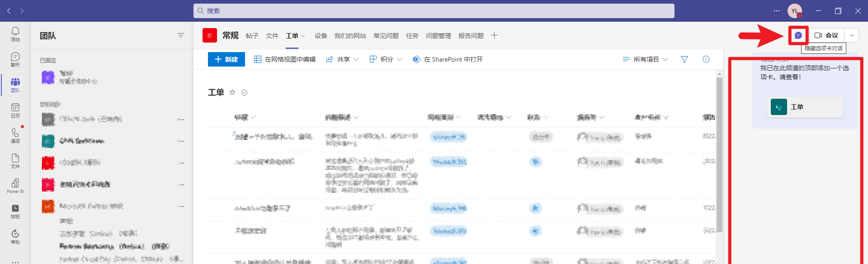Screen dimensions: 868x264
Task: Open Power BI from the sidebar
Action: pyautogui.click(x=15, y=186)
